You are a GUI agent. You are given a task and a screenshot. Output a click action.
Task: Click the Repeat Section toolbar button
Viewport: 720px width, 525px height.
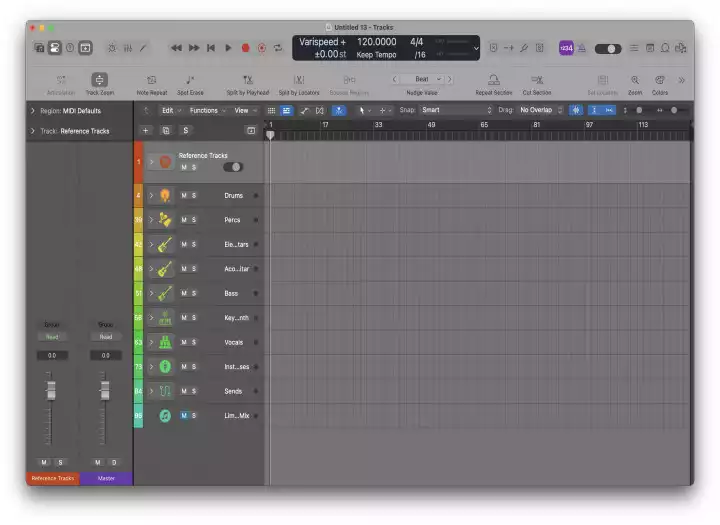pos(494,85)
